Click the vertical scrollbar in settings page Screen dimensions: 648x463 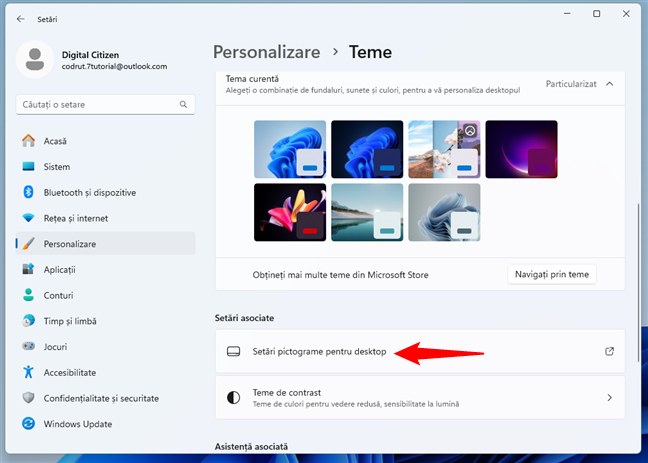click(638, 281)
